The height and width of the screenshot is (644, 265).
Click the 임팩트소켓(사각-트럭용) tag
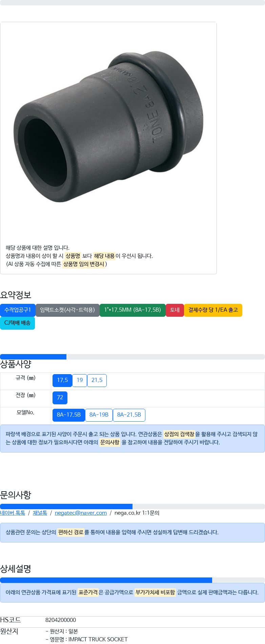(x=67, y=310)
